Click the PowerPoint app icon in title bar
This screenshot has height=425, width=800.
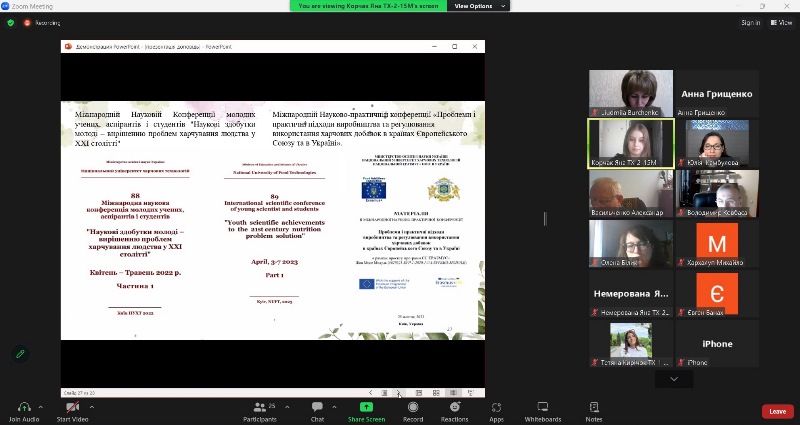68,46
